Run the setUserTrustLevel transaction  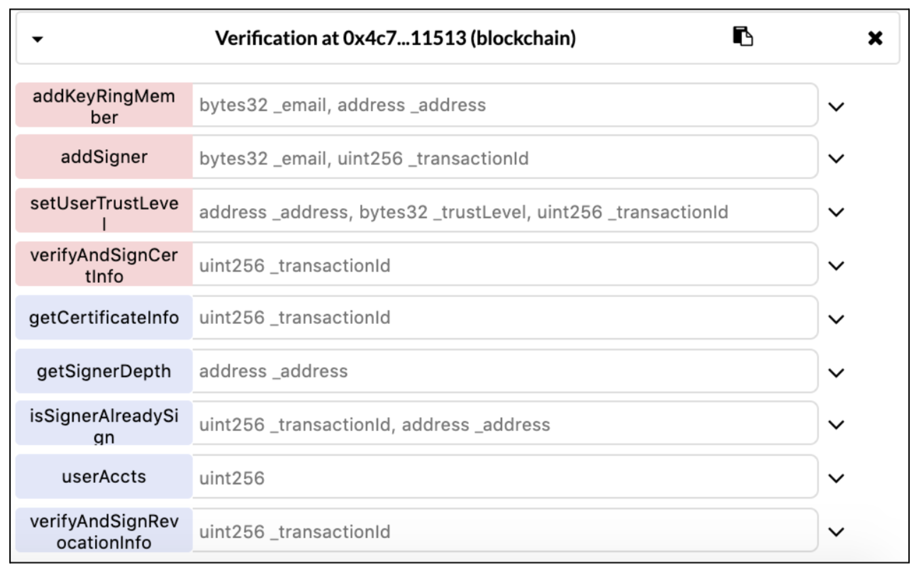pyautogui.click(x=104, y=211)
